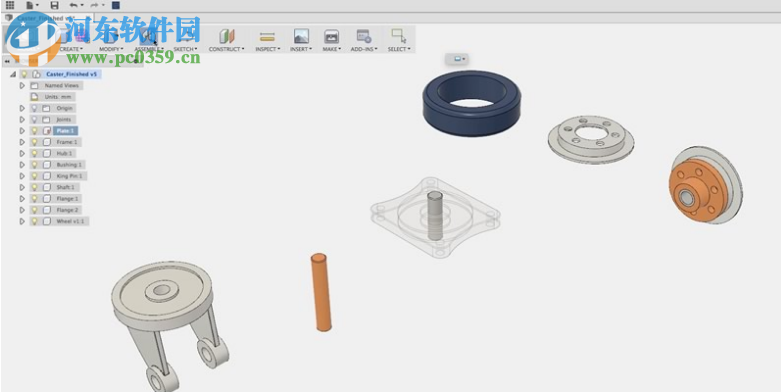Open the SKETCH menu

[185, 49]
